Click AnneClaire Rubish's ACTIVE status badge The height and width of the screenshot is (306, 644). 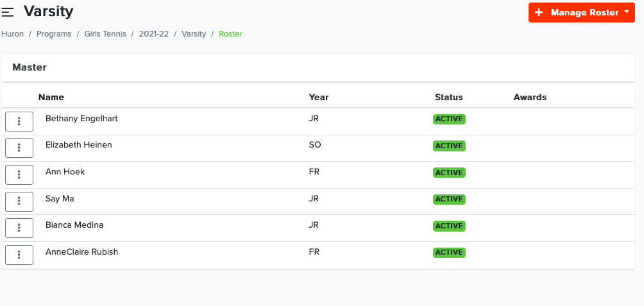click(x=449, y=252)
